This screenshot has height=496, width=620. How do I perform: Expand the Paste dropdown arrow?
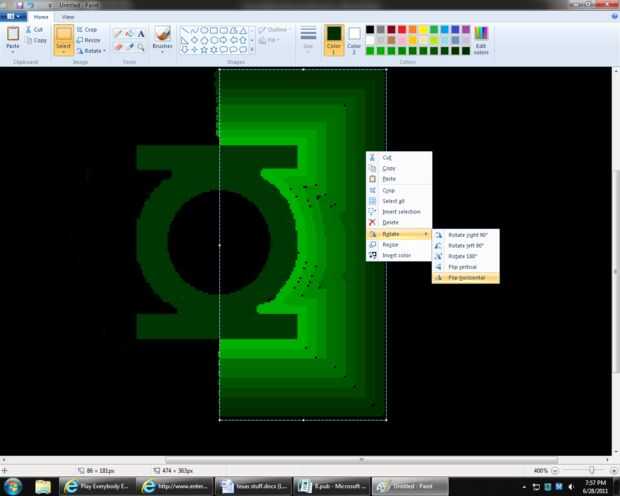[13, 51]
